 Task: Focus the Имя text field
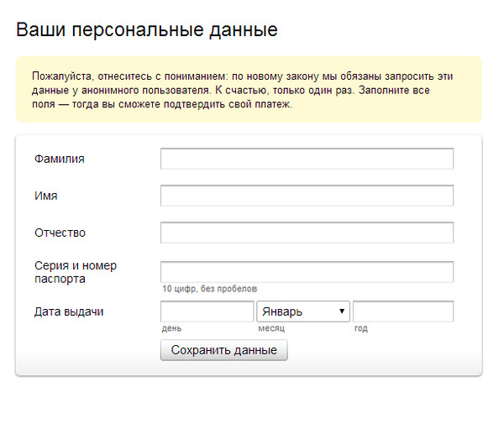pyautogui.click(x=307, y=196)
